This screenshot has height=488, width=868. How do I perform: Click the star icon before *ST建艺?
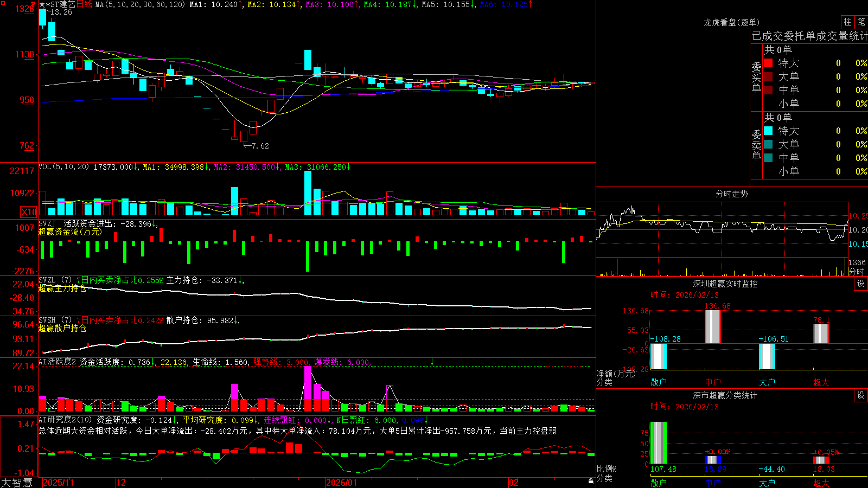click(x=42, y=5)
